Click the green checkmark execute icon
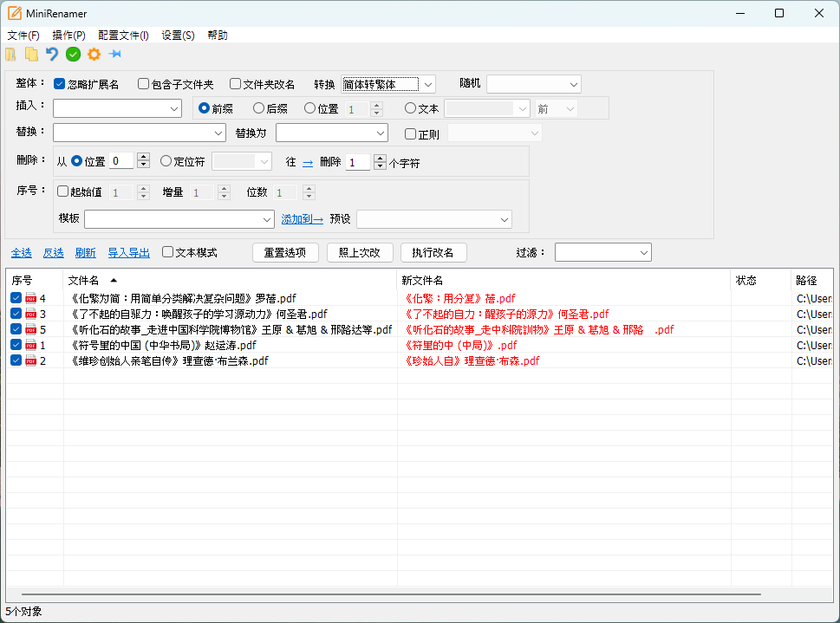 [73, 55]
